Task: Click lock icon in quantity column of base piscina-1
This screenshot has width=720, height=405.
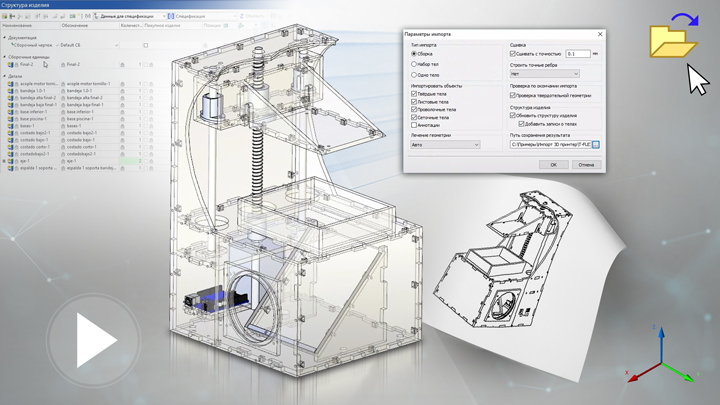Action: click(122, 119)
